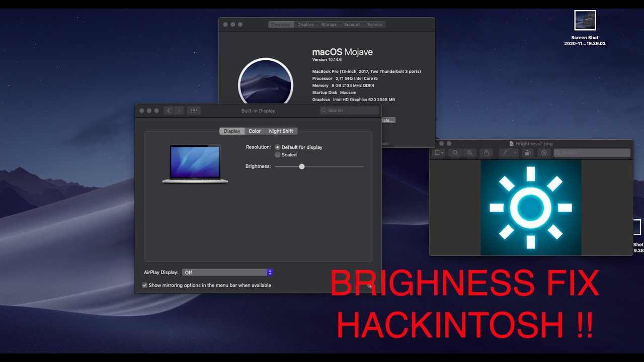Click the Share icon in Preview toolbar
644x362 pixels.
point(486,152)
